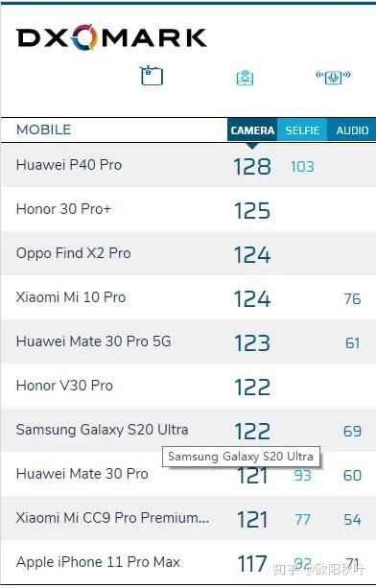Click Xiaomi Mi 10 Pro audio score 76

click(x=352, y=299)
